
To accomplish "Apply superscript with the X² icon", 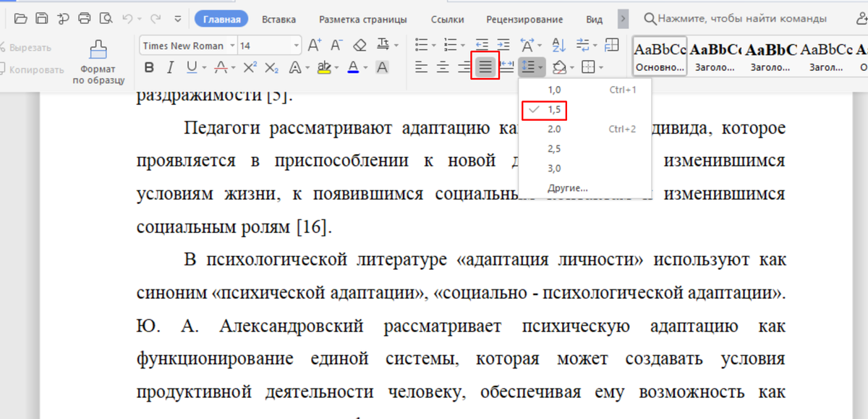I will pos(250,67).
